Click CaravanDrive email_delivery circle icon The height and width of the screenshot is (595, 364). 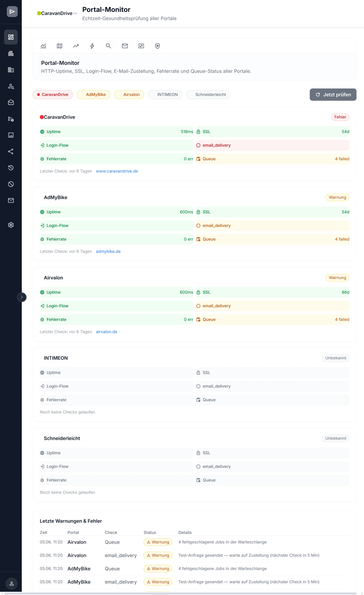[x=198, y=145]
